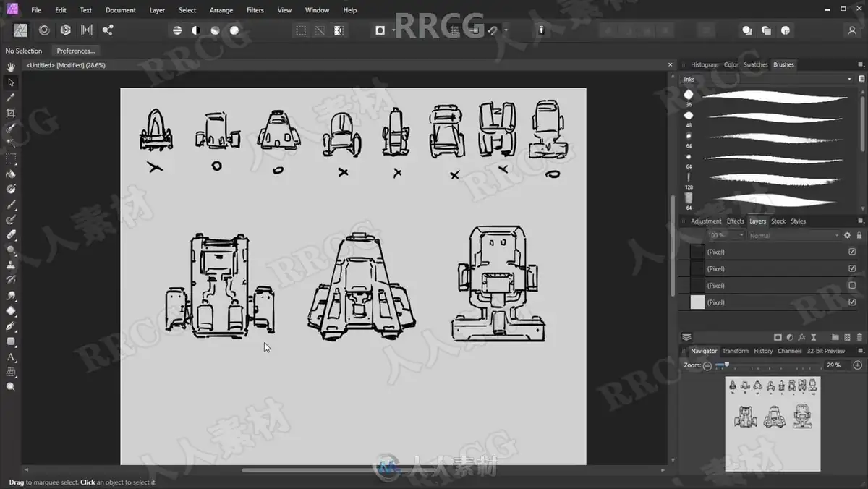Select the Move tool arrow
Image resolution: width=868 pixels, height=489 pixels.
click(11, 82)
